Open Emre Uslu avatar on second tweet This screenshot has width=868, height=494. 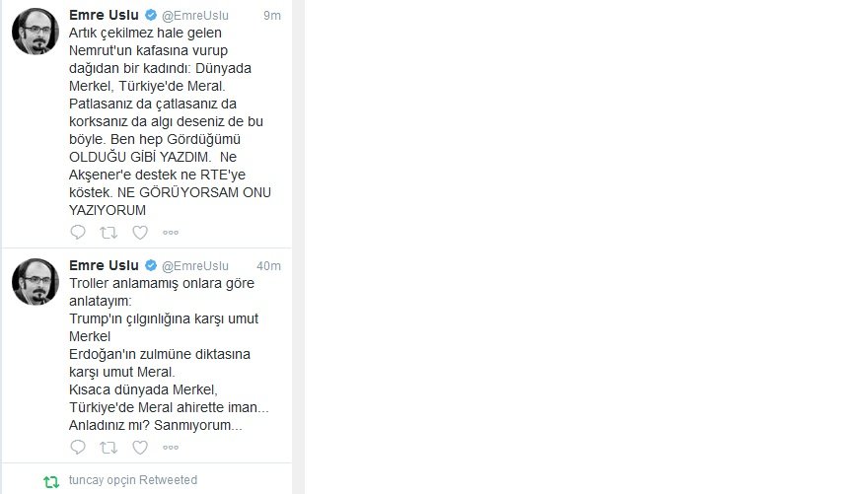[x=36, y=282]
